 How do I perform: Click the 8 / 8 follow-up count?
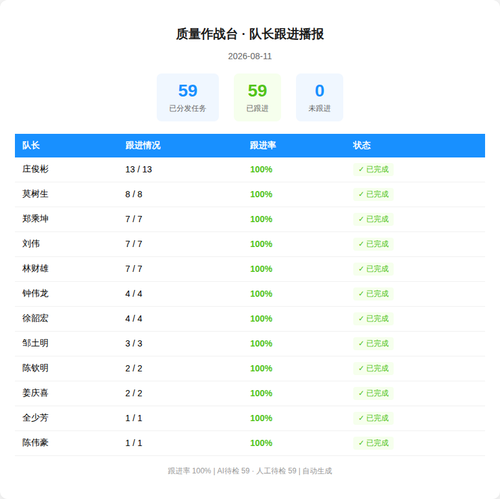(134, 194)
